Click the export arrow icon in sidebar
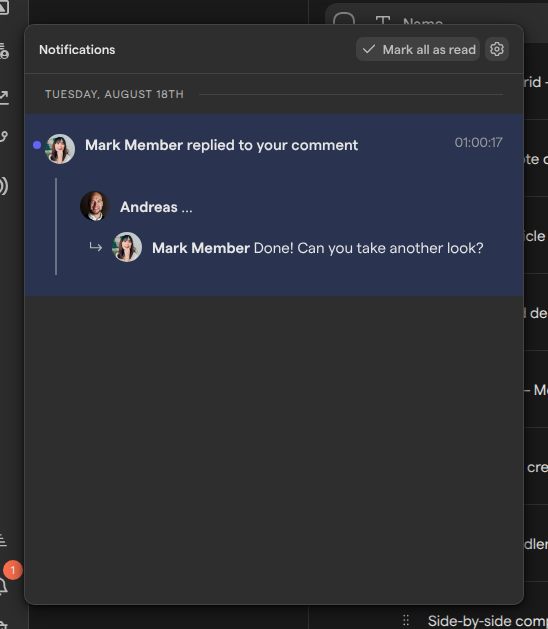548x629 pixels. [x=4, y=97]
